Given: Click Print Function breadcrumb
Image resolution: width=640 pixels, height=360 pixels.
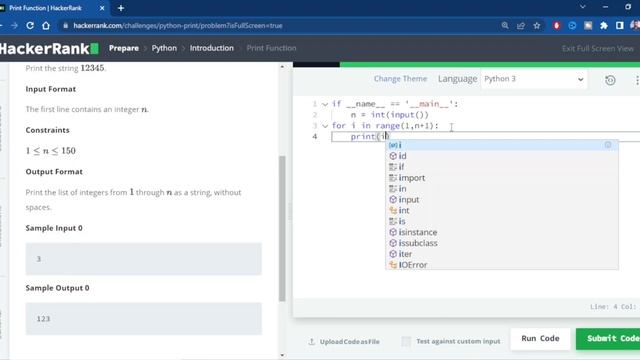Looking at the screenshot, I should tap(271, 48).
